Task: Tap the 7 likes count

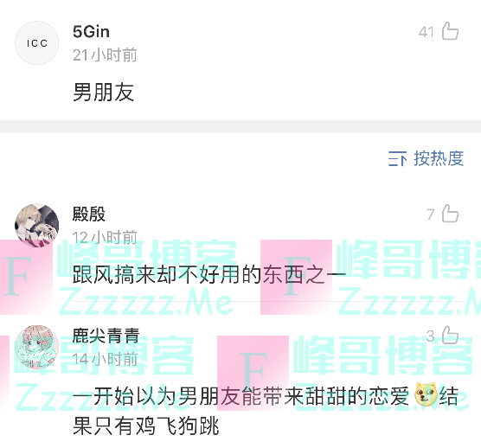Action: click(431, 214)
